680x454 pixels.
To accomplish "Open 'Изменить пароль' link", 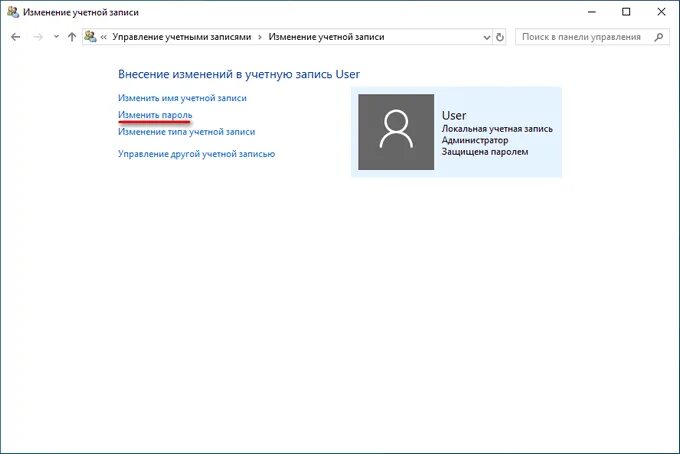I will pyautogui.click(x=155, y=115).
